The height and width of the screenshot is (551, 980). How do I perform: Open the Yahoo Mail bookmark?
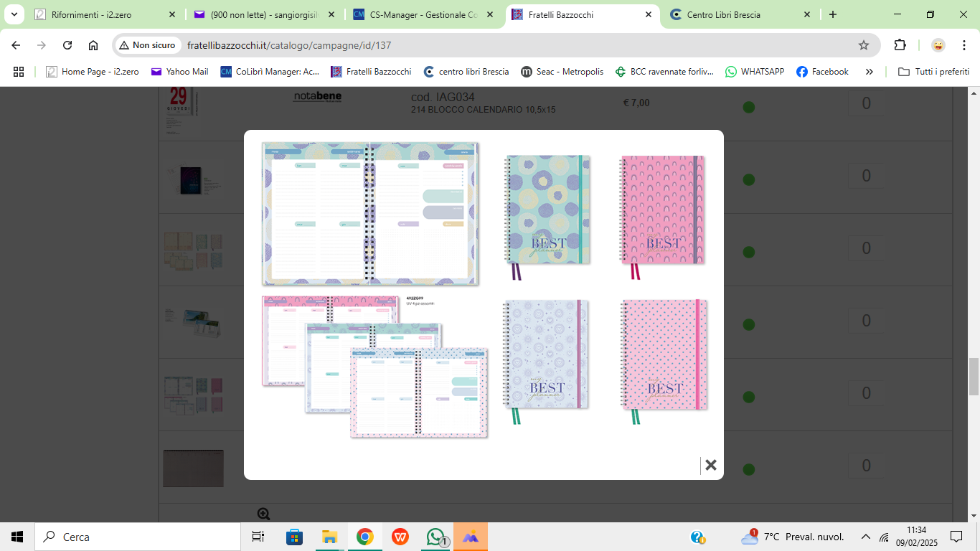pyautogui.click(x=179, y=72)
